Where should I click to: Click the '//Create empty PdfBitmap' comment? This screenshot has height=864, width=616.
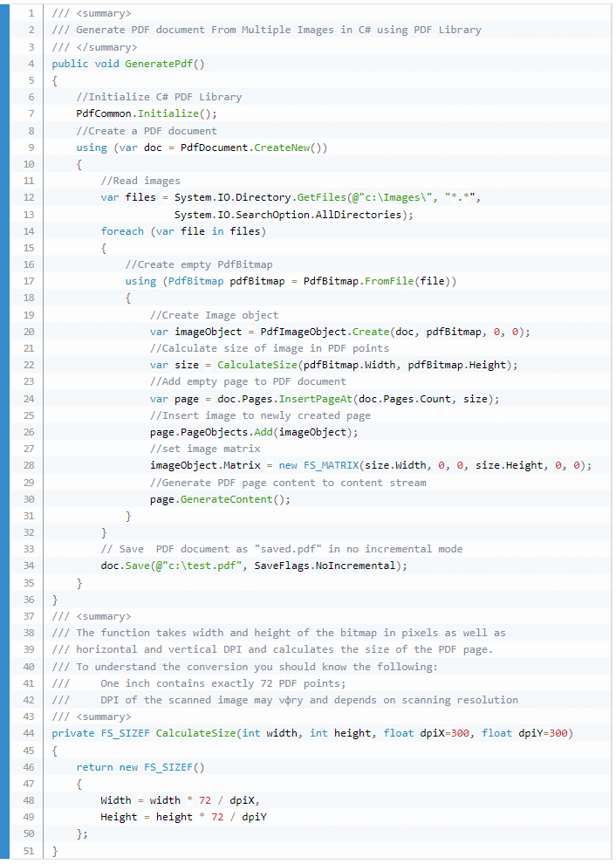pos(199,264)
